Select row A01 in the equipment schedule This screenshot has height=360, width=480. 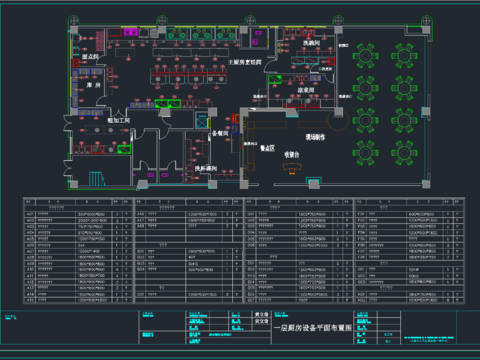[x=78, y=214]
